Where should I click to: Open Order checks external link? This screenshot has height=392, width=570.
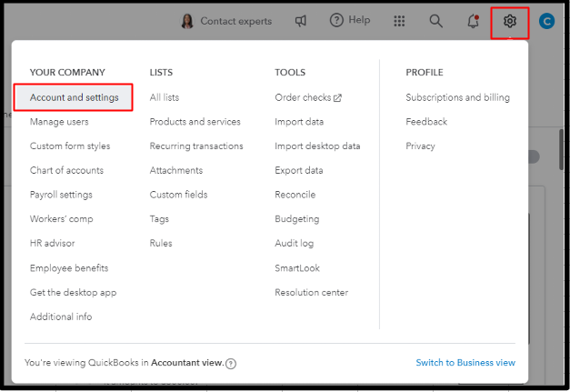tap(308, 97)
